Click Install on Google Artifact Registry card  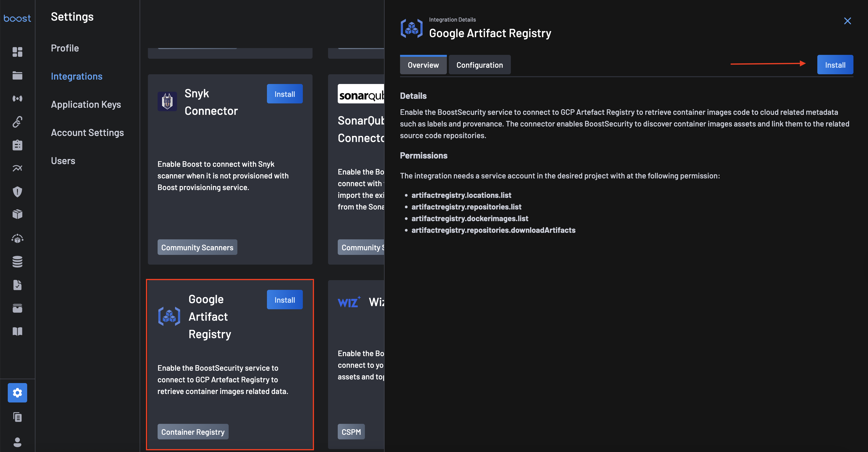(284, 300)
